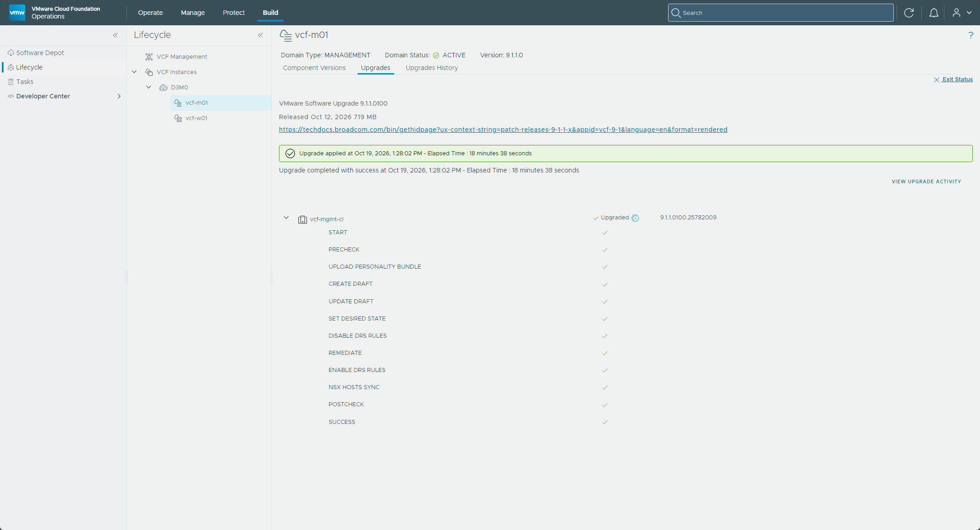980x530 pixels.
Task: Select VCF Management in Lifecycle tree
Action: [182, 57]
